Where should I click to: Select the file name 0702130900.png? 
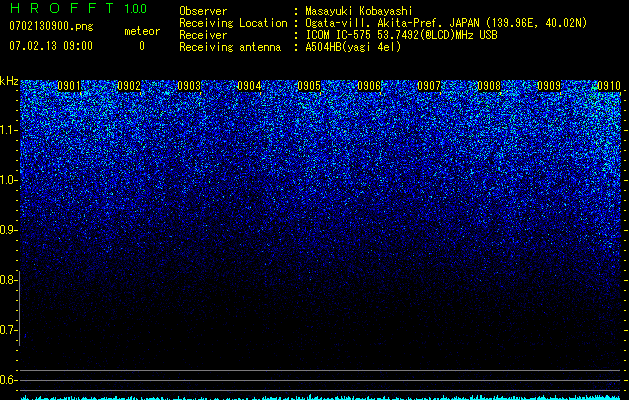coord(51,27)
